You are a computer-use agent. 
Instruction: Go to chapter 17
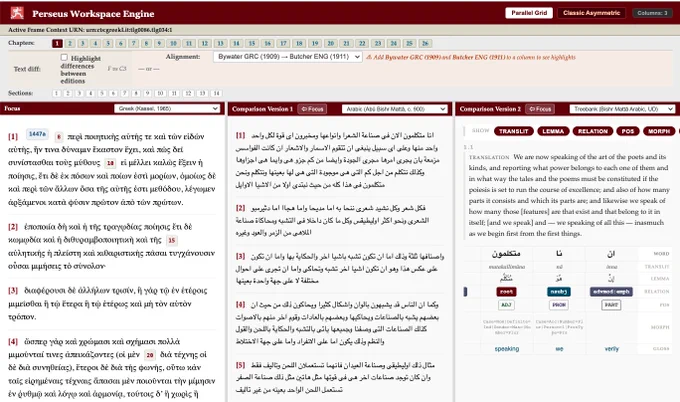pos(283,43)
